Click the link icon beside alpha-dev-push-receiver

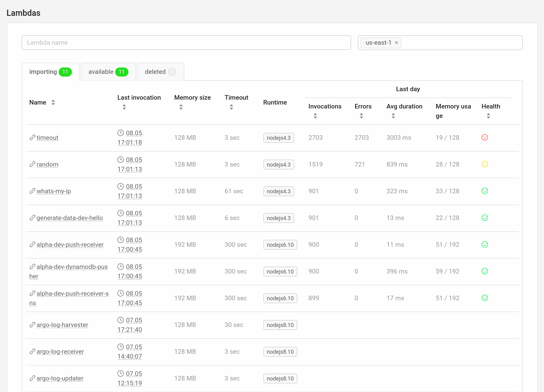tap(32, 245)
